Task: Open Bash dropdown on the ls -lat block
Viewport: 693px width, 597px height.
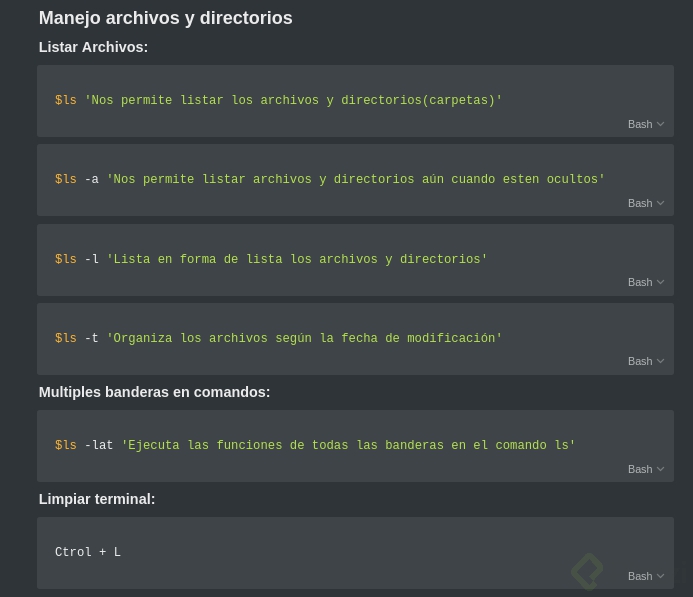Action: coord(645,469)
